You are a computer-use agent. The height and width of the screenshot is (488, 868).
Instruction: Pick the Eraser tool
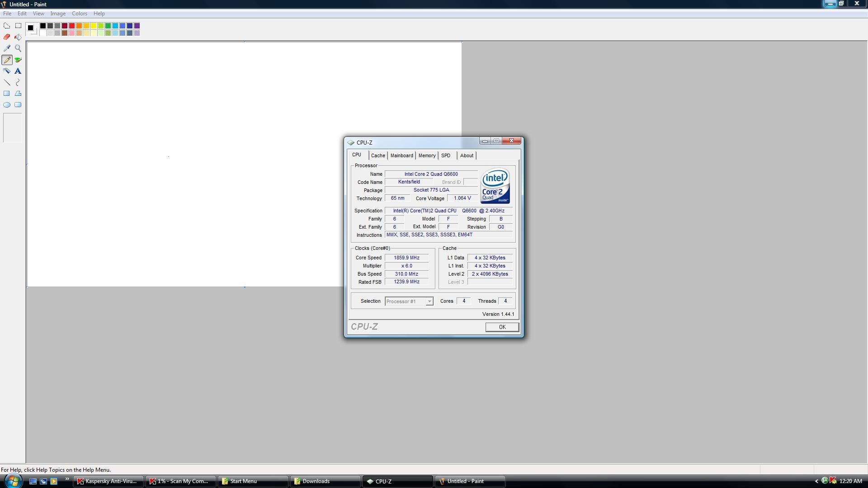point(7,37)
